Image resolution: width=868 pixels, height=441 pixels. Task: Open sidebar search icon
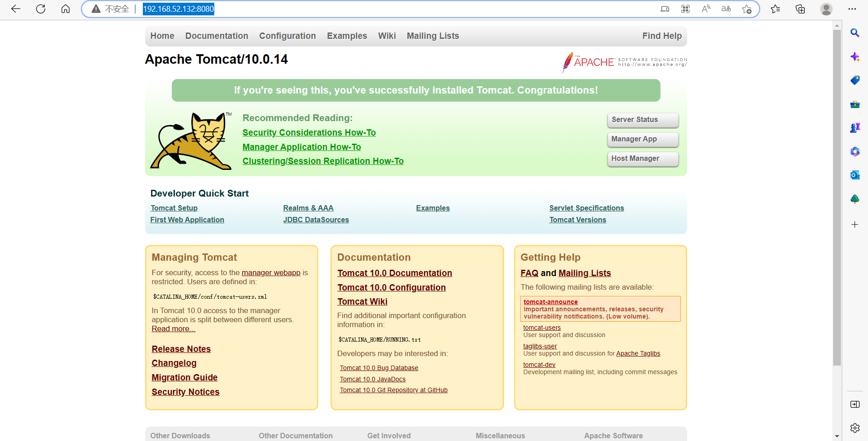[x=855, y=33]
